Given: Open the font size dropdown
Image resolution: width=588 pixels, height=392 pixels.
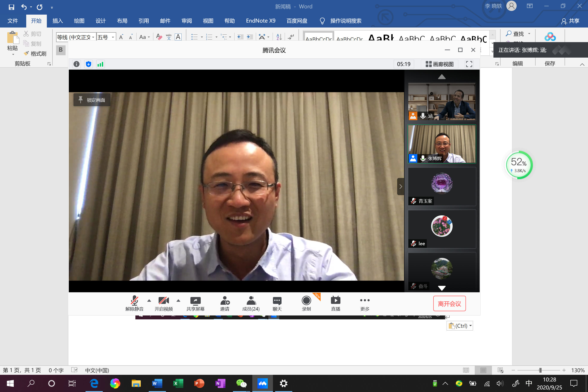Looking at the screenshot, I should coord(113,37).
